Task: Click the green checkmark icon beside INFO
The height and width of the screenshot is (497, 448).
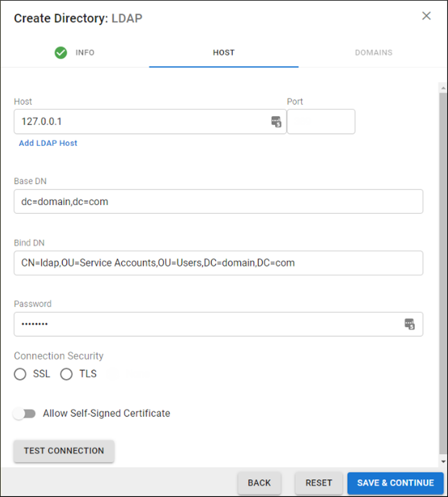Action: coord(61,52)
